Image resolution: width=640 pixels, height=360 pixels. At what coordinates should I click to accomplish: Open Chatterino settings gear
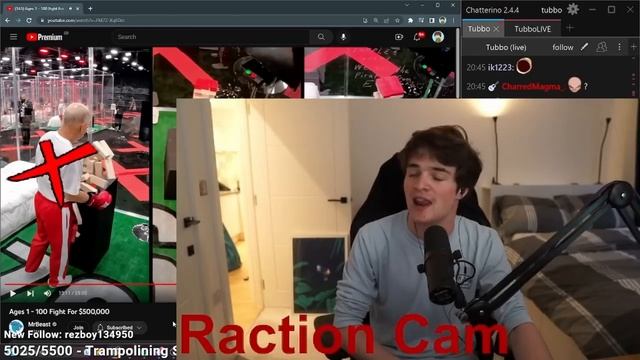pos(573,9)
